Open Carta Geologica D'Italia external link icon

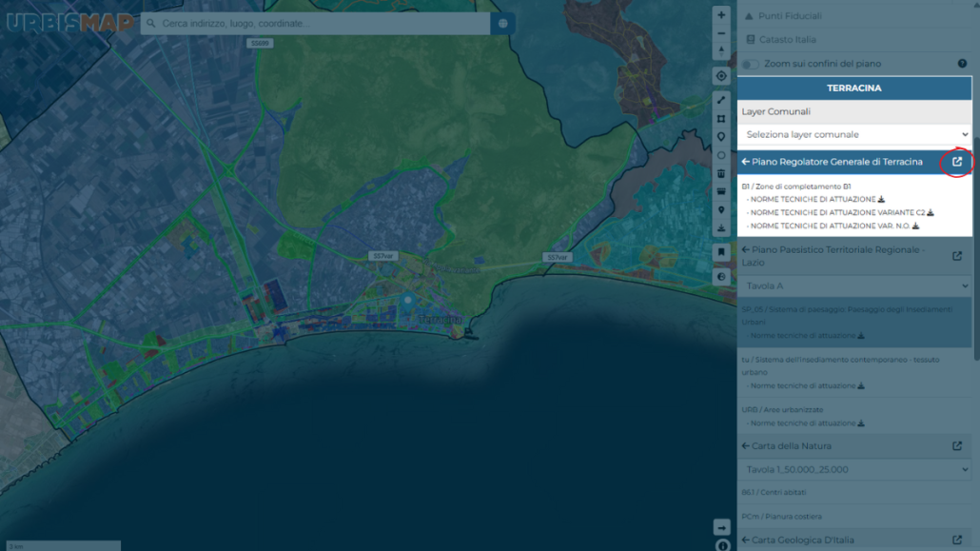pos(957,540)
